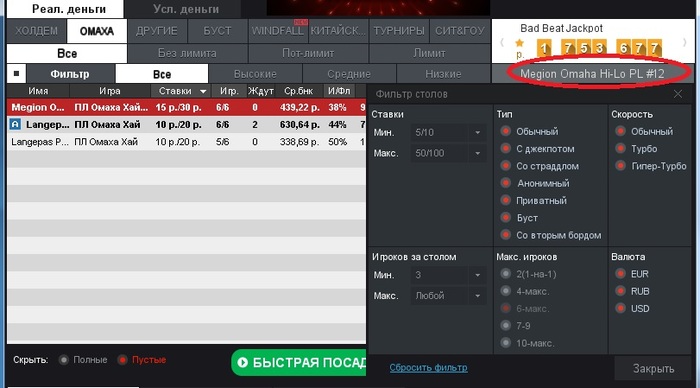This screenshot has width=700, height=388.
Task: Toggle the Со страддлом type filter
Action: [505, 166]
